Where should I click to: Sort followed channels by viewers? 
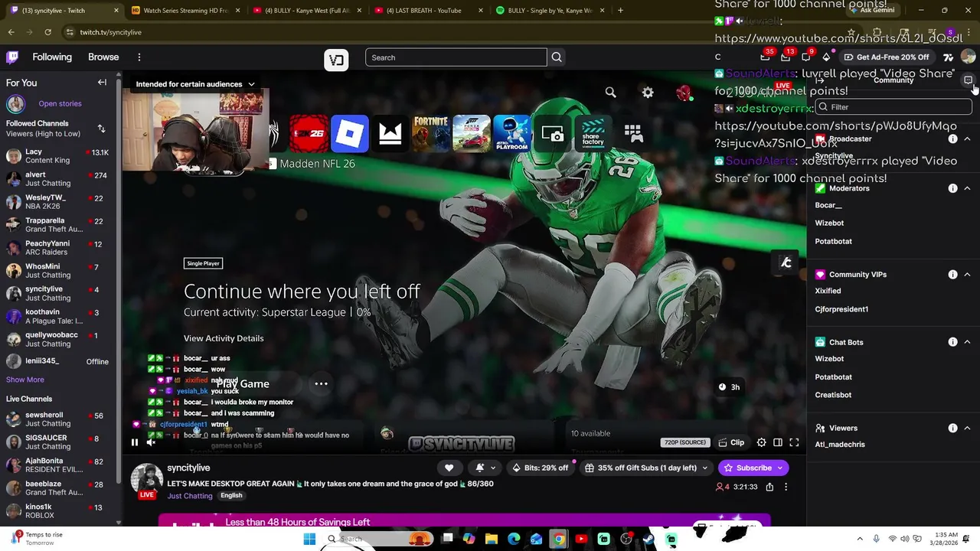(x=101, y=129)
